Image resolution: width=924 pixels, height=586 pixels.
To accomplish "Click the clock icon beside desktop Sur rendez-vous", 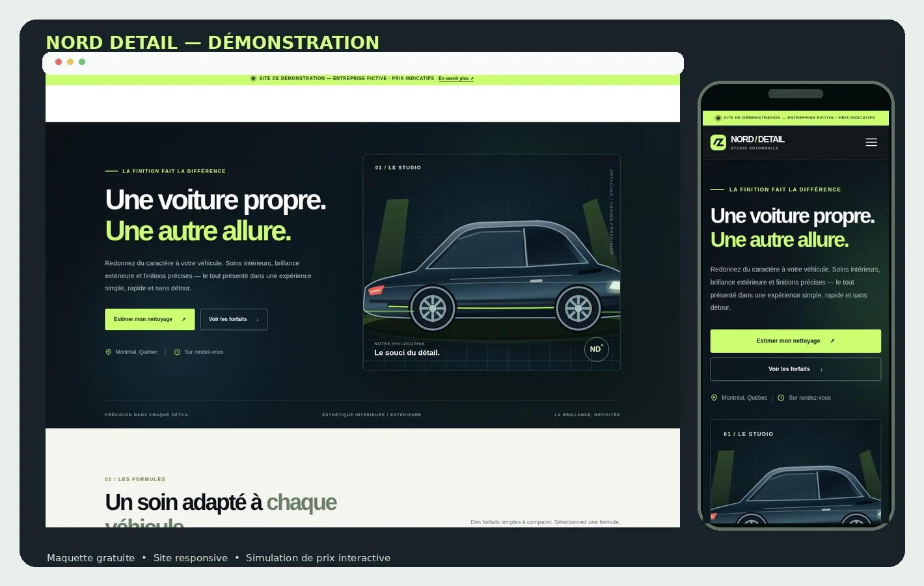I will 177,352.
